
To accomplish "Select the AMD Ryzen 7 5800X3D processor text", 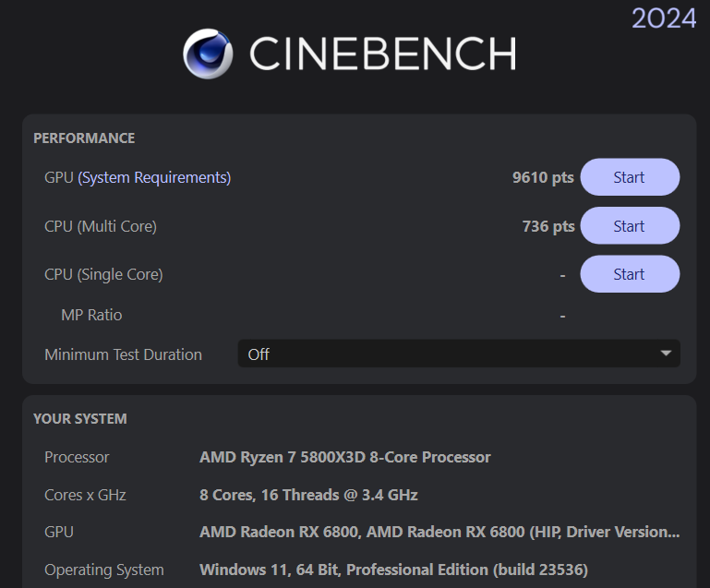I will [x=345, y=457].
